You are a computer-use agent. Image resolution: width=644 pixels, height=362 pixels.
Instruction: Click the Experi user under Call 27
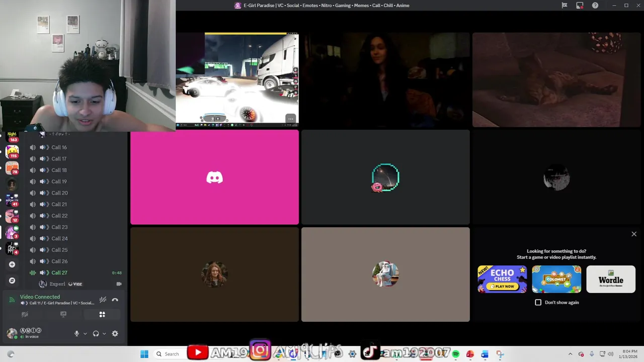80,284
